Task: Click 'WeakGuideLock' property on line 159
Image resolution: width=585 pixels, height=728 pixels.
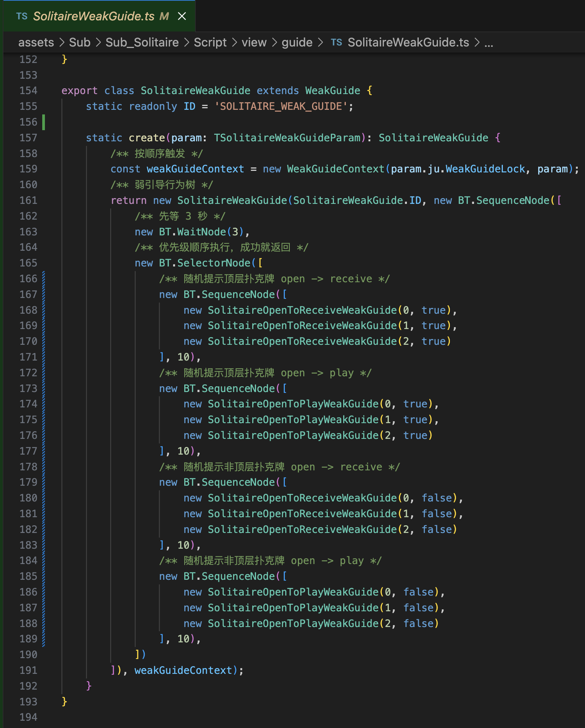Action: click(x=485, y=169)
